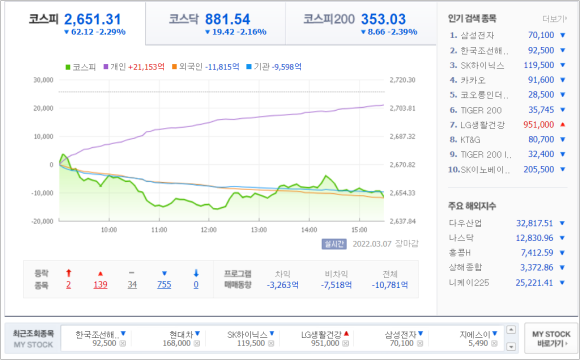Click purple 개인 legend swatch
Image resolution: width=580 pixels, height=360 pixels.
106,67
